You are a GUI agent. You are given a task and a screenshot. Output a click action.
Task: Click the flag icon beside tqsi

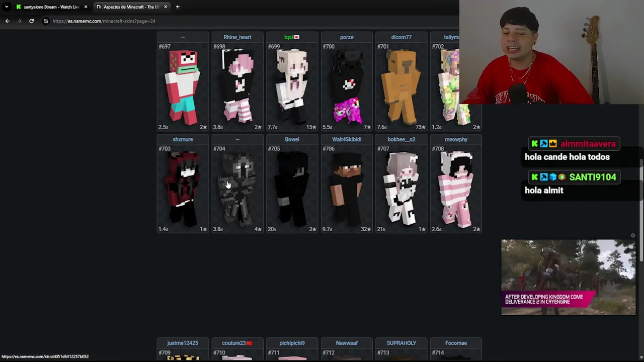pos(296,37)
